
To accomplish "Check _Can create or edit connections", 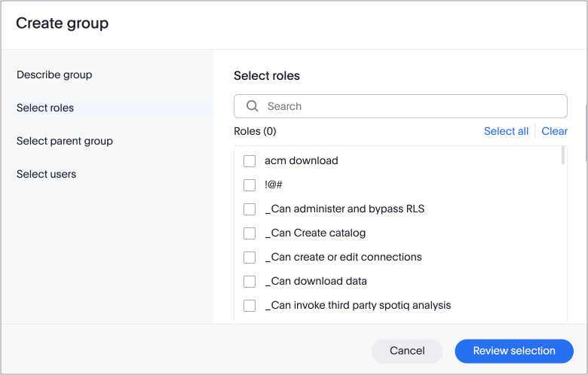I will (250, 258).
